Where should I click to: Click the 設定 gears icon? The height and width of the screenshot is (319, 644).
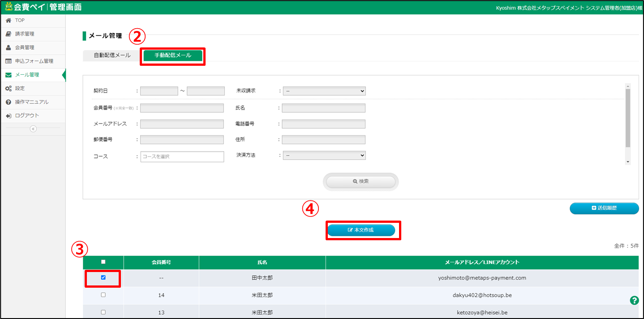8,89
